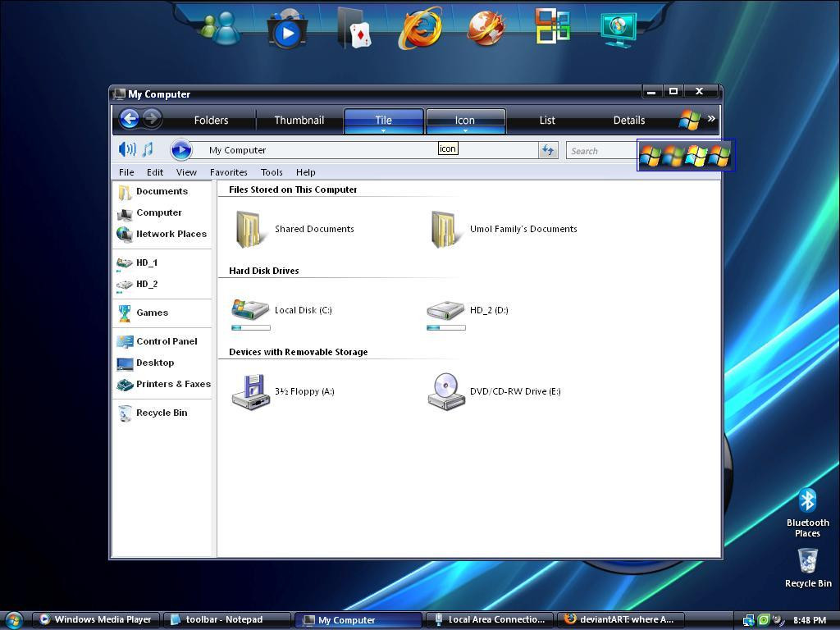840x630 pixels.
Task: Launch Firefox from the dock
Action: coord(420,28)
